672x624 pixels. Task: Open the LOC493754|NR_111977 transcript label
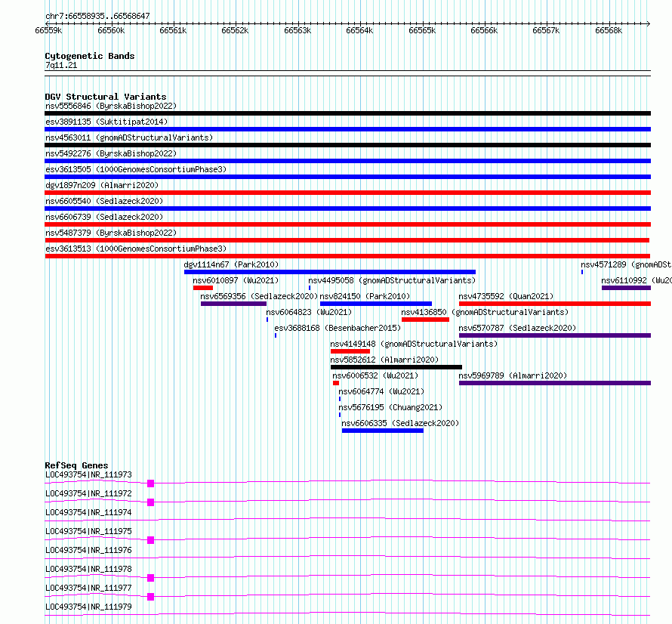[x=88, y=588]
